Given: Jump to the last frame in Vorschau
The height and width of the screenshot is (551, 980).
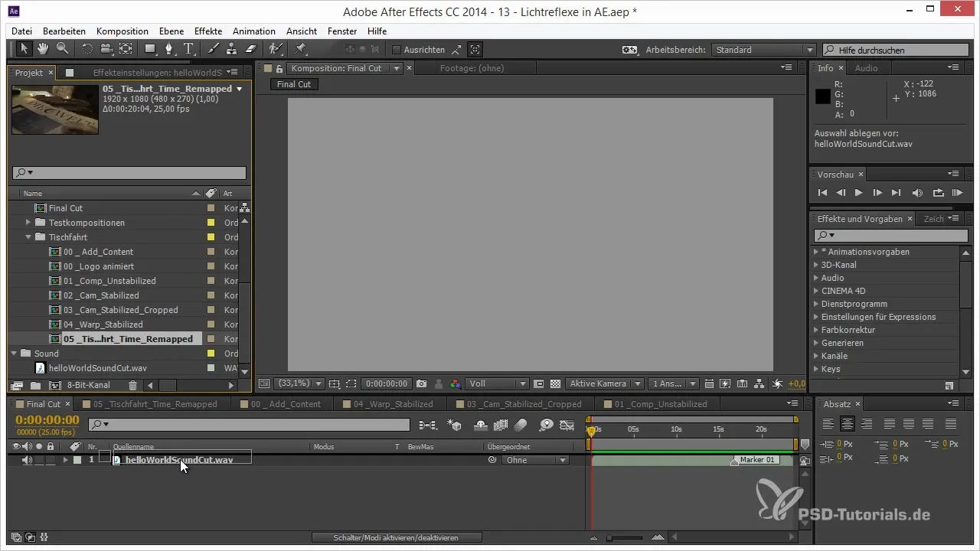Looking at the screenshot, I should tap(897, 193).
